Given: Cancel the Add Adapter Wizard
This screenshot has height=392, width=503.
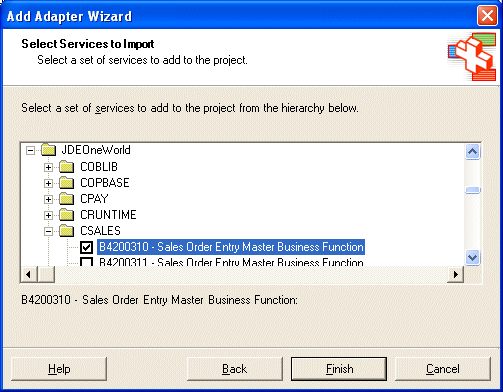Looking at the screenshot, I should click(x=443, y=369).
